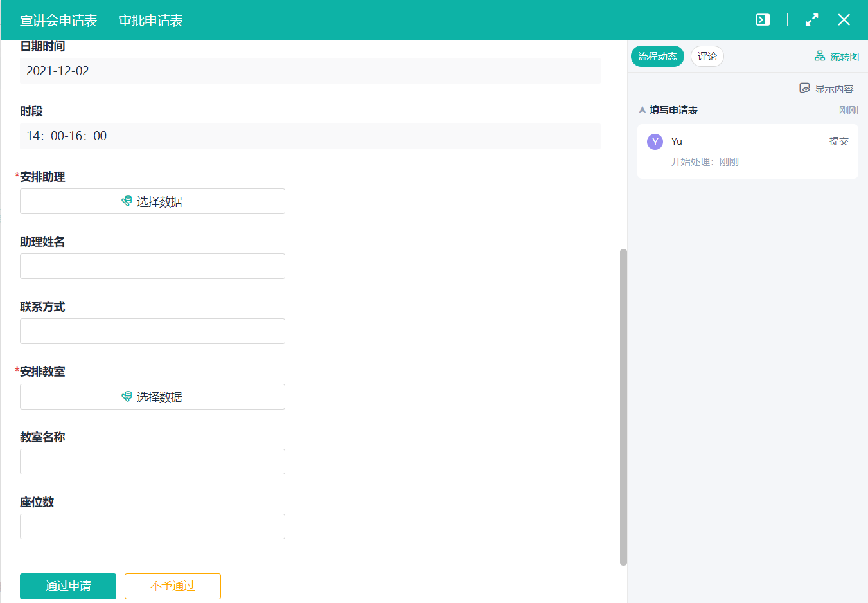The width and height of the screenshot is (868, 603).
Task: Click the 不予通过 button
Action: (x=172, y=586)
